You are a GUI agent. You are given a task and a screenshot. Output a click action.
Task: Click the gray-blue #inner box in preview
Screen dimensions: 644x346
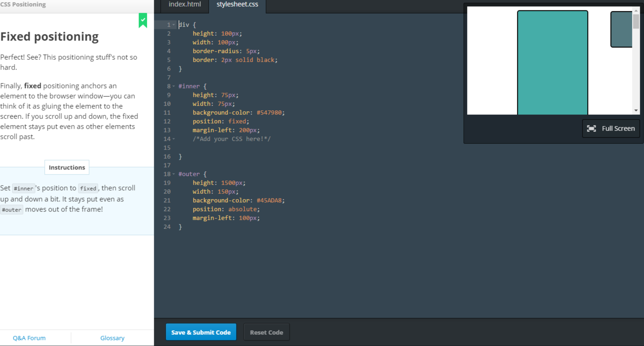622,29
